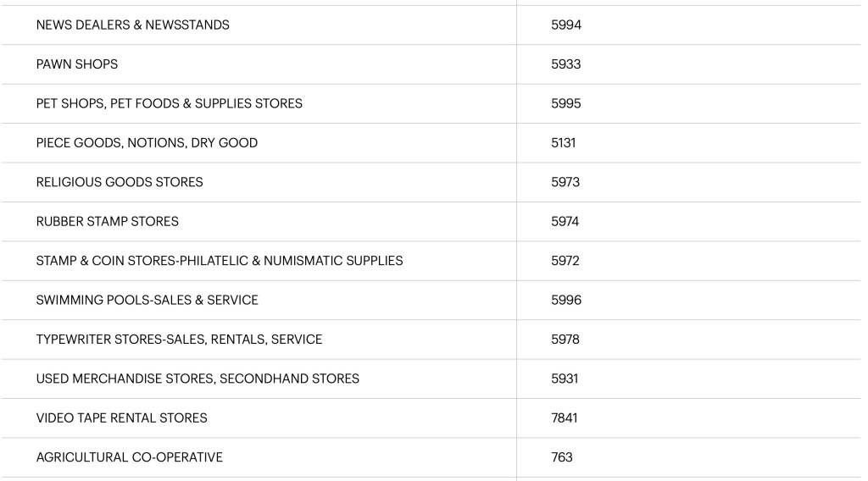Viewport: 868px width, 481px height.
Task: Click USED MERCHANDISE STORES, SECONDHAND STORES
Action: (198, 379)
